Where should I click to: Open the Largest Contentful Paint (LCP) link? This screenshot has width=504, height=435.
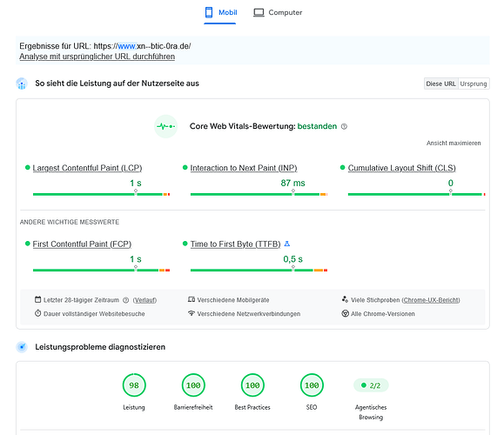pyautogui.click(x=87, y=168)
